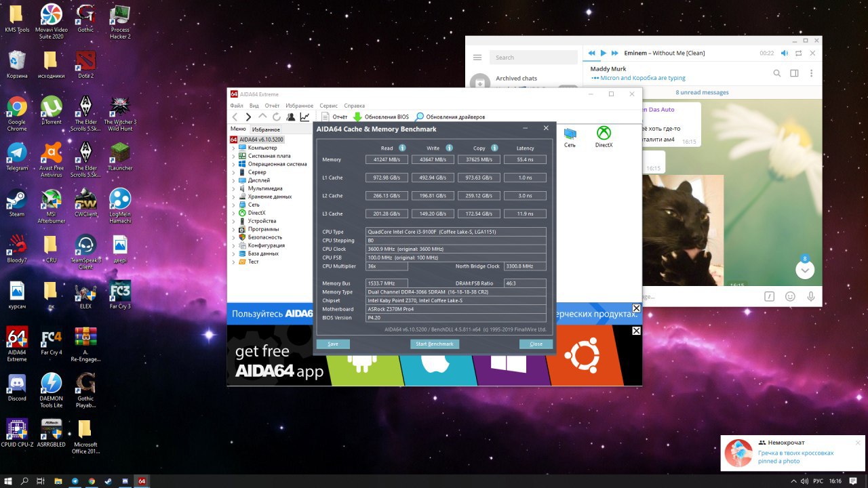Toggle Telegram right info sidebar

794,73
